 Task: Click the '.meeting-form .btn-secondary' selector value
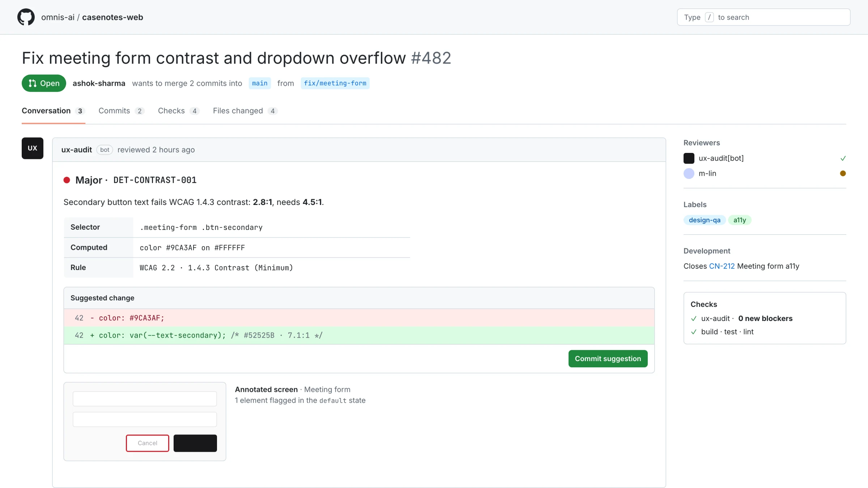click(x=201, y=227)
